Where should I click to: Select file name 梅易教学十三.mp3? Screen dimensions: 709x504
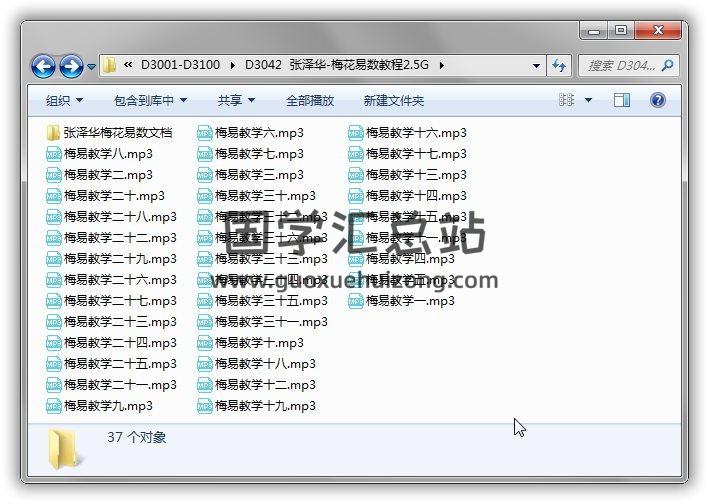point(416,175)
